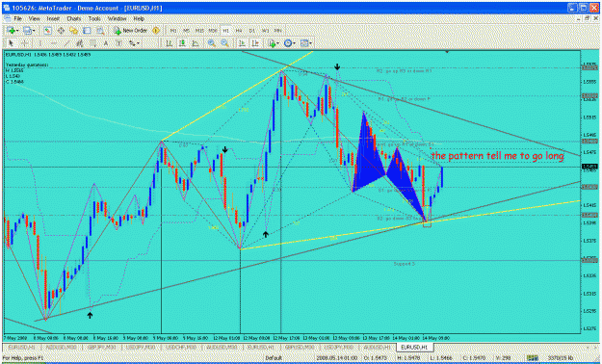This screenshot has width=602, height=364.
Task: Click the connection status bars icon in status bar
Action: point(532,358)
